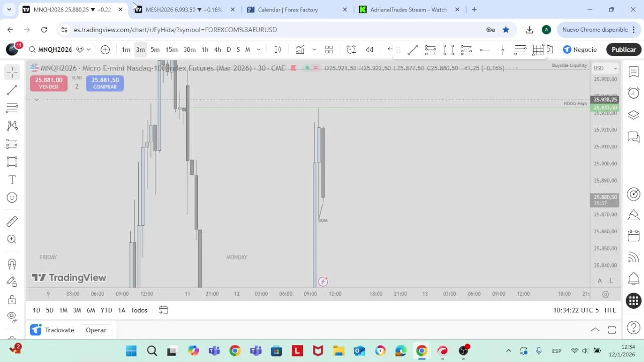Switch to 1h timeframe
644x362 pixels.
205,49
